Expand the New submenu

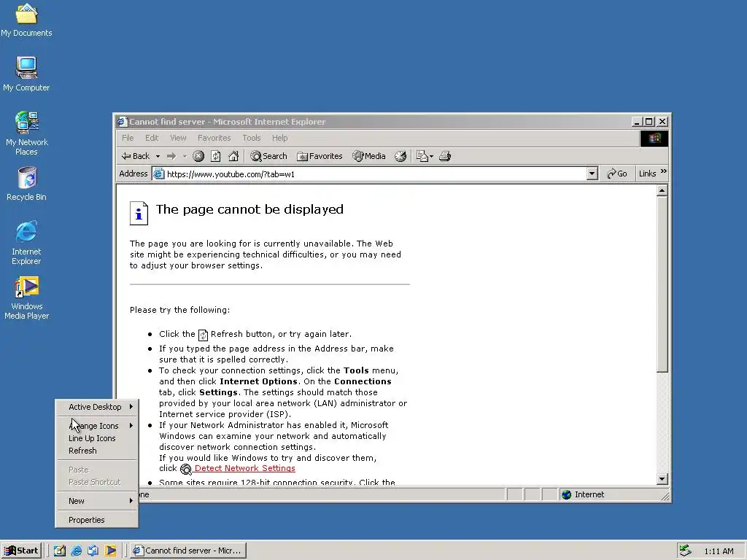(x=97, y=501)
